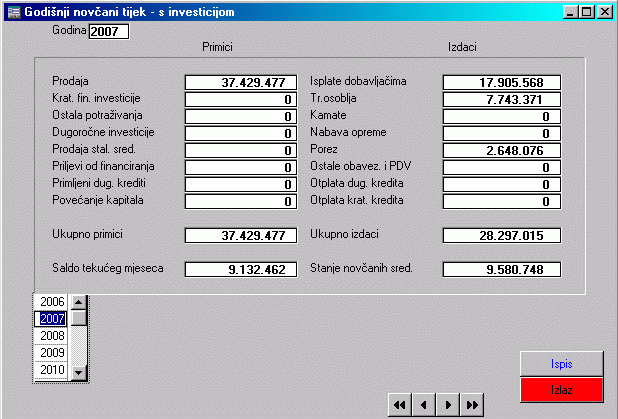618x419 pixels.
Task: Go to previous record arrow button
Action: (424, 405)
